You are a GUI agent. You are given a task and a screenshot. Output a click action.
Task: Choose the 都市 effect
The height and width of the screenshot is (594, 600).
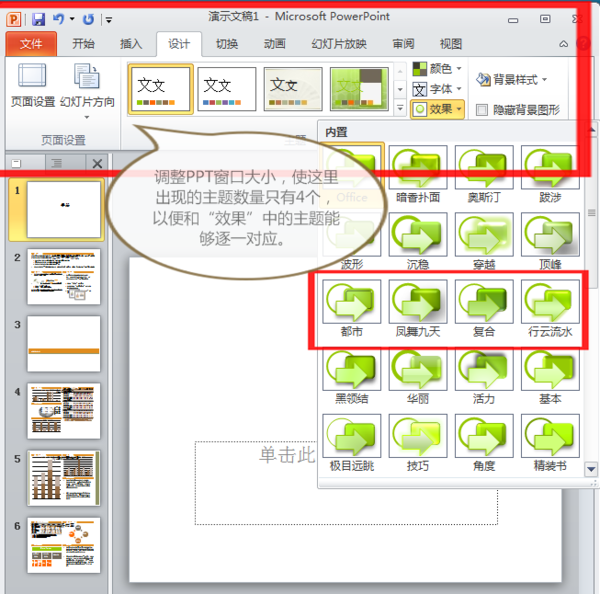(352, 308)
